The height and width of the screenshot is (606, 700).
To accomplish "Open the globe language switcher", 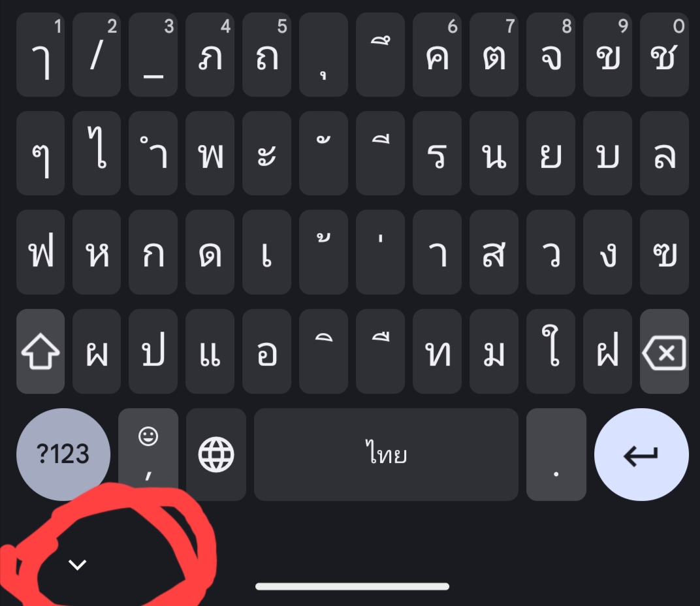I will coord(216,454).
